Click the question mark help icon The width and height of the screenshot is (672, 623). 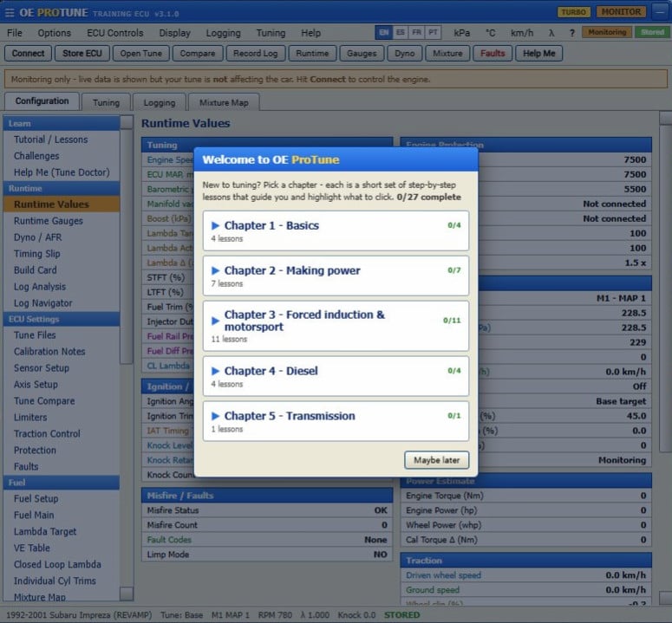571,33
